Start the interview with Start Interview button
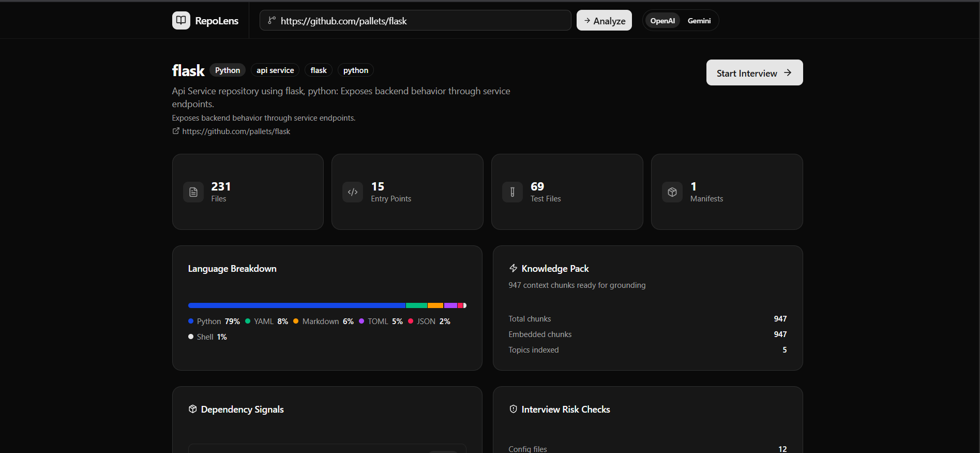980x453 pixels. click(755, 72)
